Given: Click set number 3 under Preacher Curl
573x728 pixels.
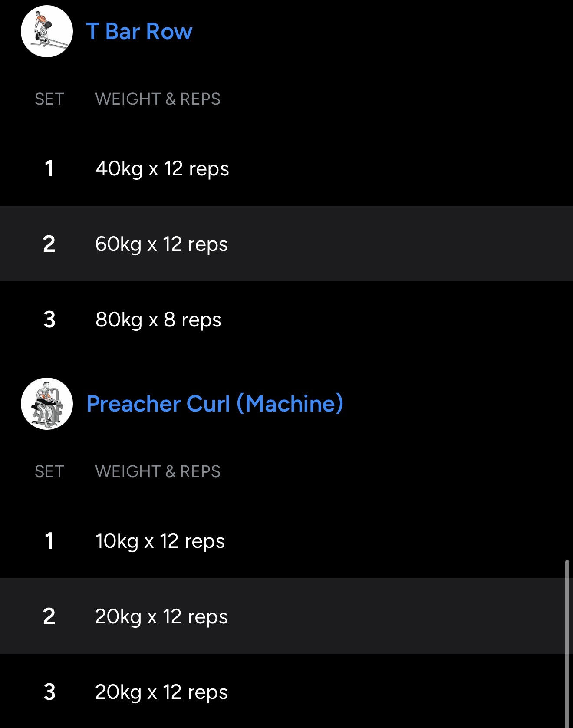Looking at the screenshot, I should [49, 692].
